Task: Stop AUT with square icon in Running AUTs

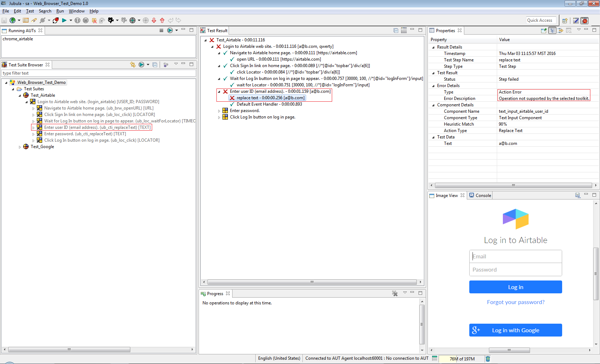Action: point(161,30)
